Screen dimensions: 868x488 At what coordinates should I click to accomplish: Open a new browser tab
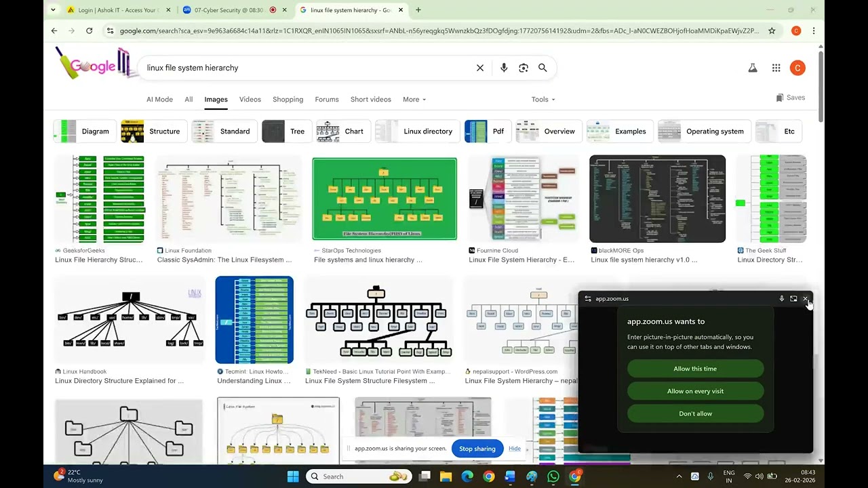(418, 10)
